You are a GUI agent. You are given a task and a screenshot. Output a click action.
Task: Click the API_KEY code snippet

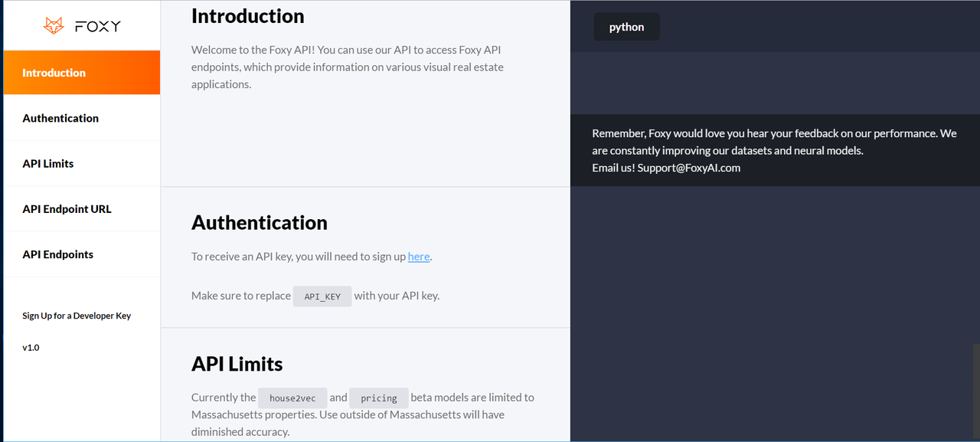322,296
